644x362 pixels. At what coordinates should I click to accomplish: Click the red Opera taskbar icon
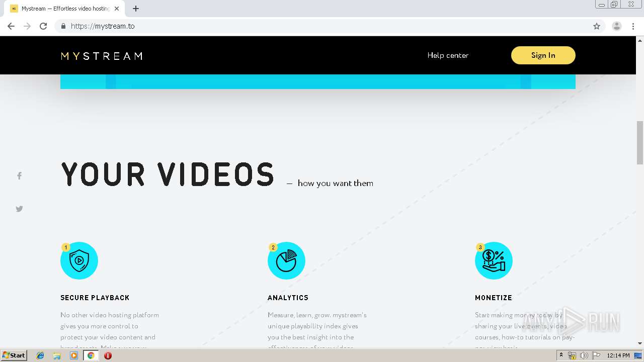click(x=108, y=355)
